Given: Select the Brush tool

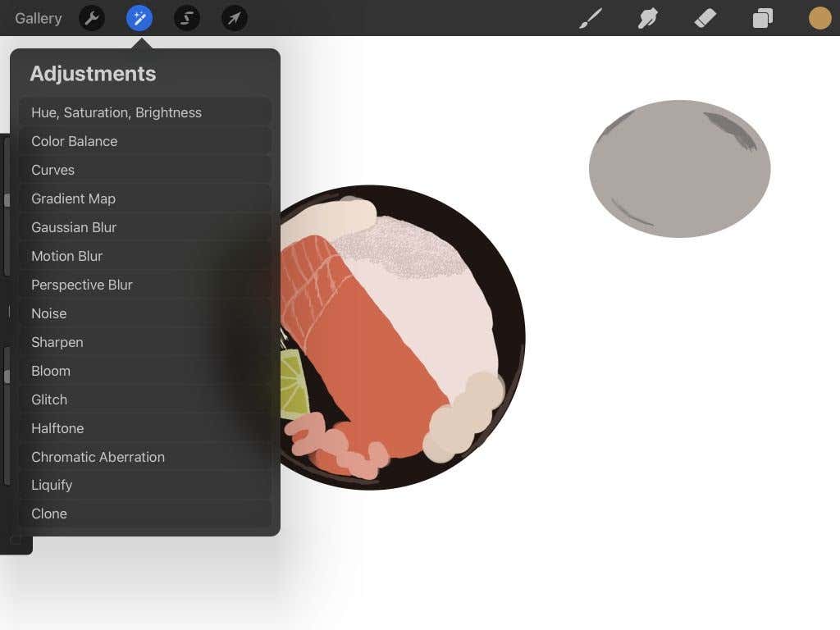Looking at the screenshot, I should click(x=591, y=18).
